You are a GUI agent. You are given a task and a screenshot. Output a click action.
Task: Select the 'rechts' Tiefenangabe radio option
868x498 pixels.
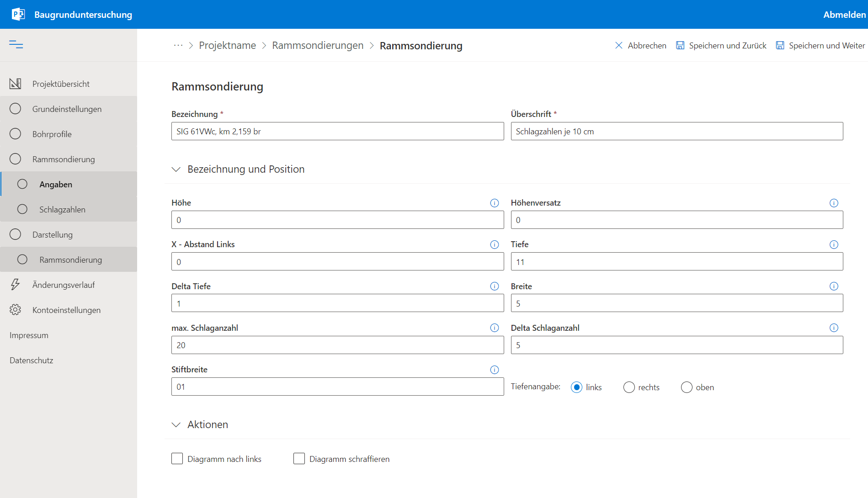pyautogui.click(x=629, y=387)
